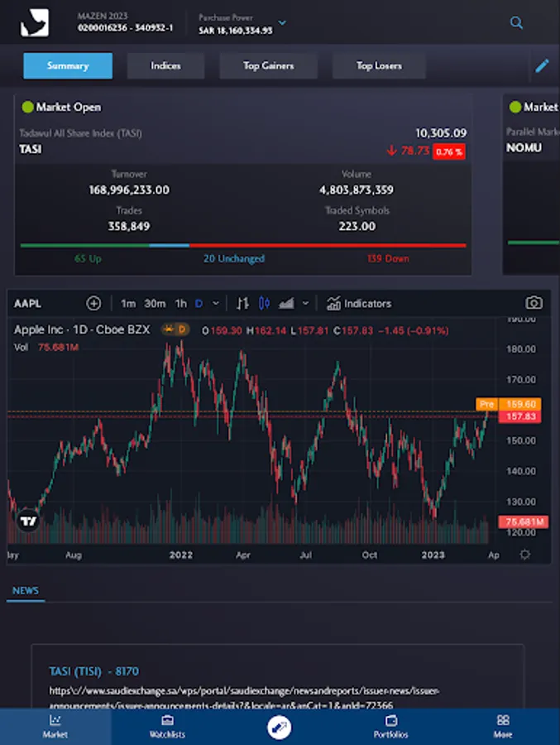Click the Pre 159.60 price label
Screen dimensions: 560x745
pyautogui.click(x=508, y=404)
